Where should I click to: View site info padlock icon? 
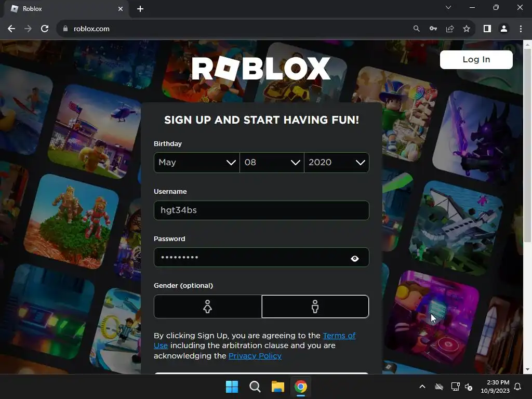[x=65, y=29]
